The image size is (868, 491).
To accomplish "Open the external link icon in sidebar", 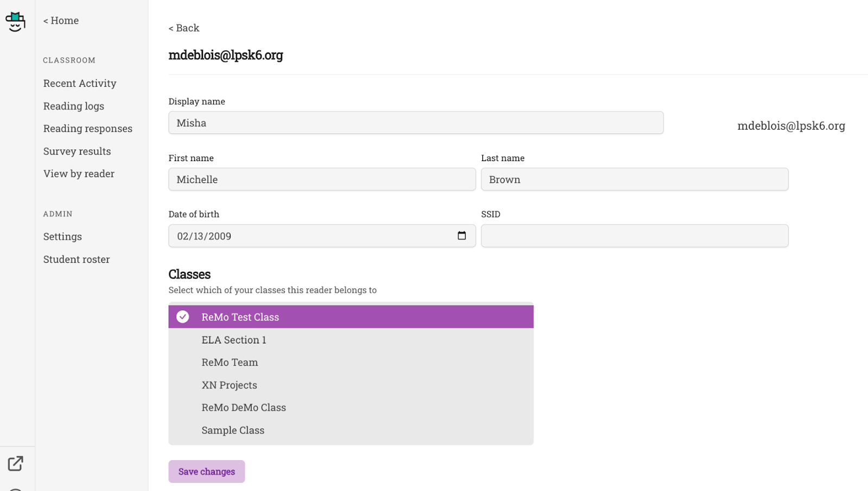I will tap(15, 463).
